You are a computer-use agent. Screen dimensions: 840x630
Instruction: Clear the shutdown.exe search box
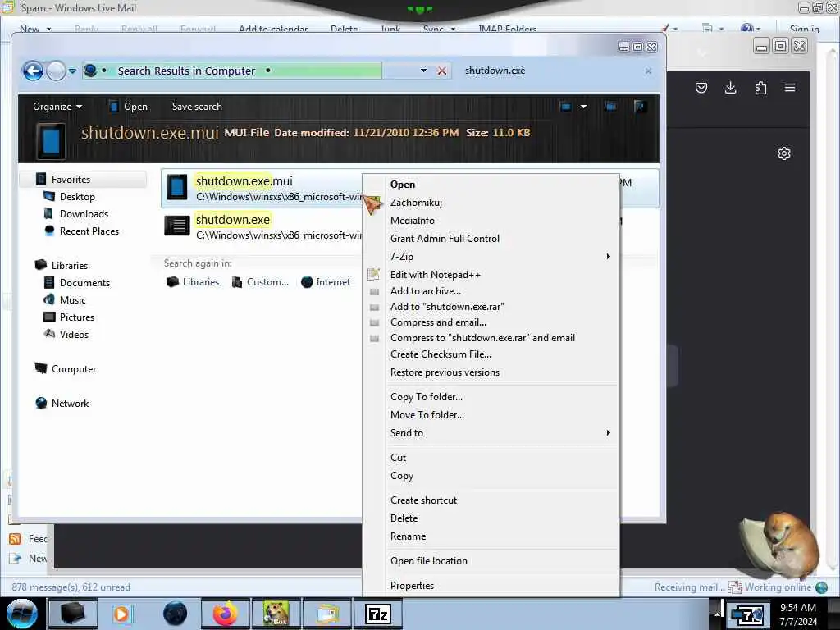pyautogui.click(x=648, y=71)
